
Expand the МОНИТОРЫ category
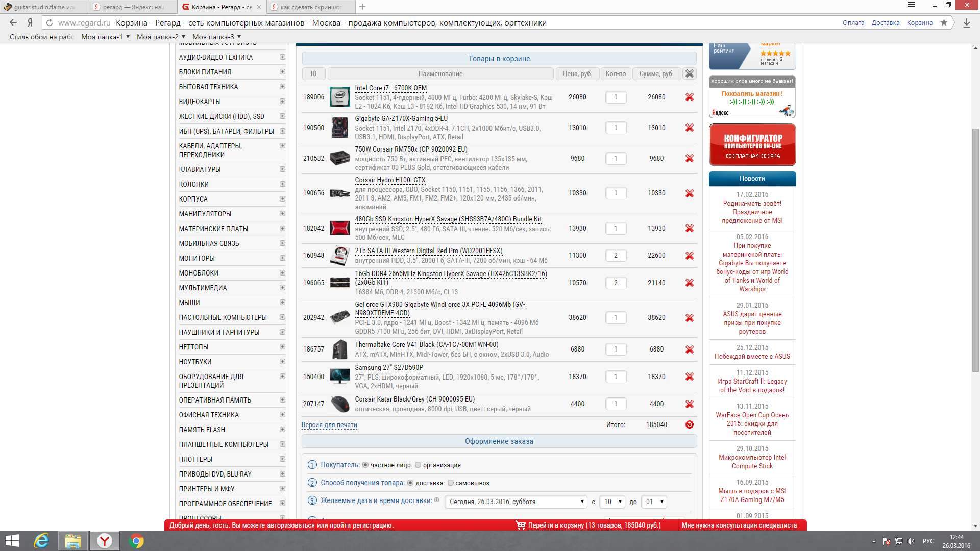click(x=282, y=258)
